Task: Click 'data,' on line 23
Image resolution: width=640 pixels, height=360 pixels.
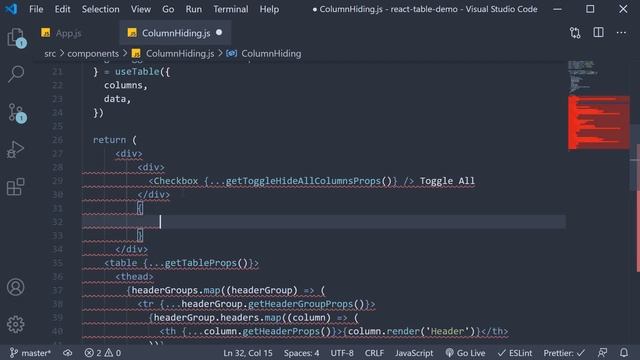Action: (117, 99)
